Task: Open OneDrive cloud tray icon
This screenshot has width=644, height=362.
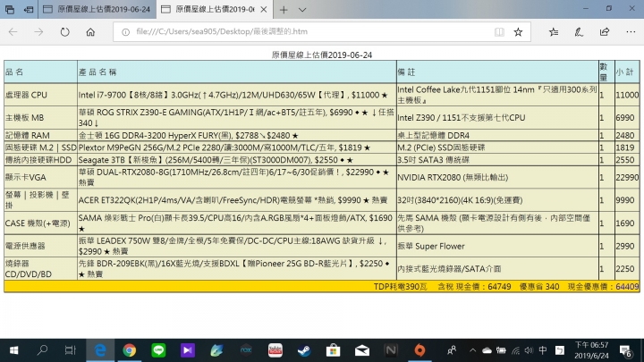Action: point(487,350)
